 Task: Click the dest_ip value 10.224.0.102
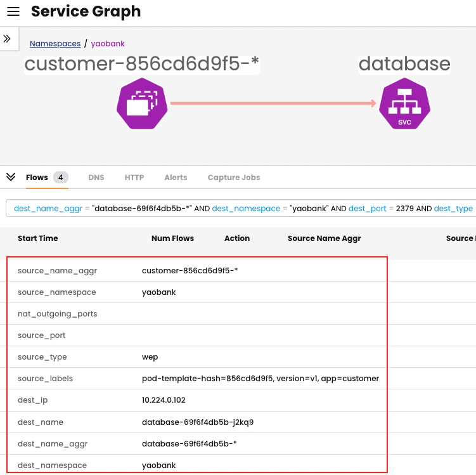164,400
